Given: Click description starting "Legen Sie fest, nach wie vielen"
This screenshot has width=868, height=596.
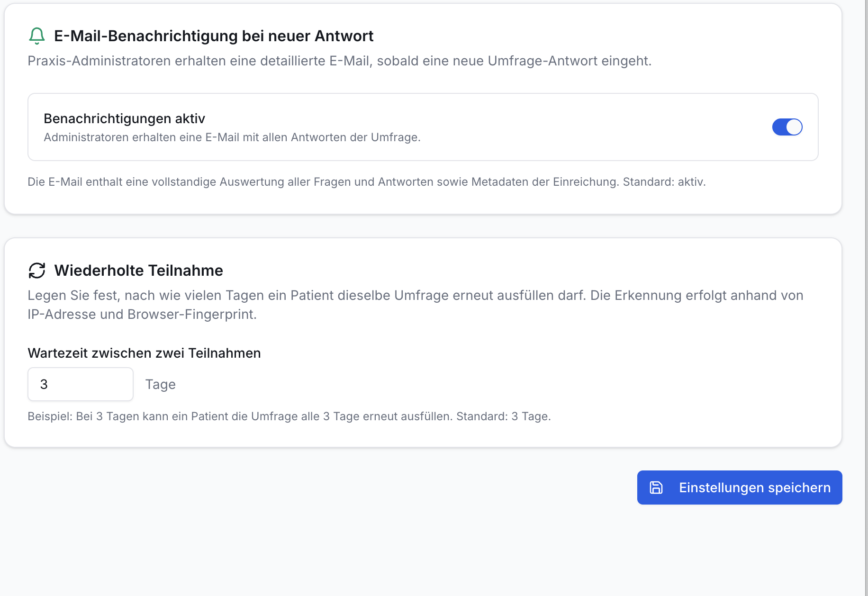Looking at the screenshot, I should click(x=416, y=305).
